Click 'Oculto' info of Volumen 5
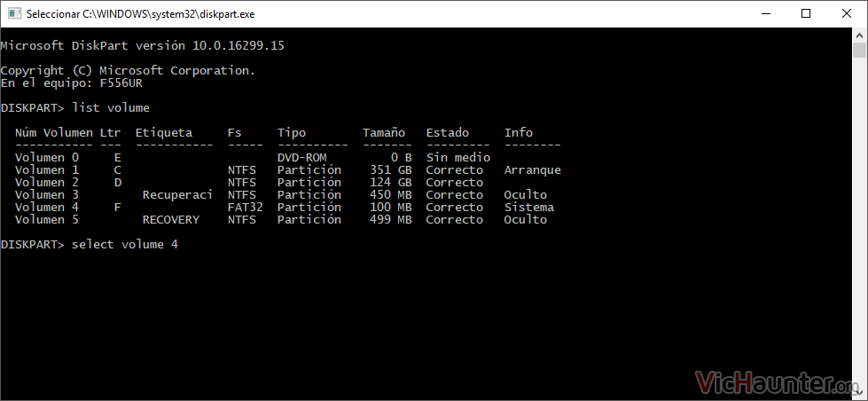The width and height of the screenshot is (868, 401). (526, 220)
